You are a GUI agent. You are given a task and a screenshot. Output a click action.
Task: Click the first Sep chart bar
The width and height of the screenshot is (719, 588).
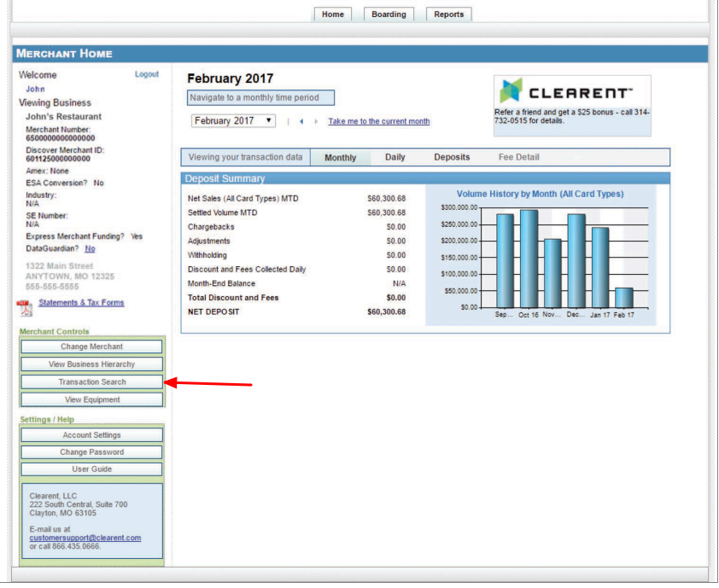pyautogui.click(x=505, y=261)
